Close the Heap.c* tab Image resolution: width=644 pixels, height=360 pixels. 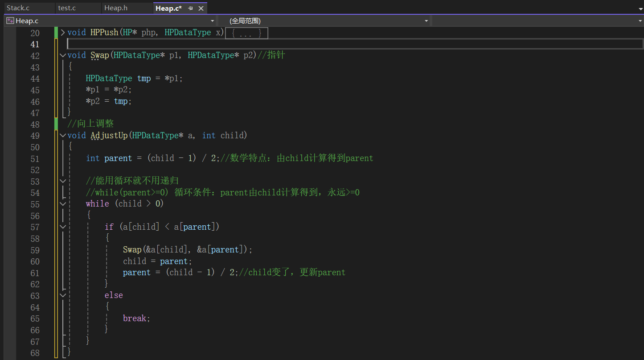201,8
